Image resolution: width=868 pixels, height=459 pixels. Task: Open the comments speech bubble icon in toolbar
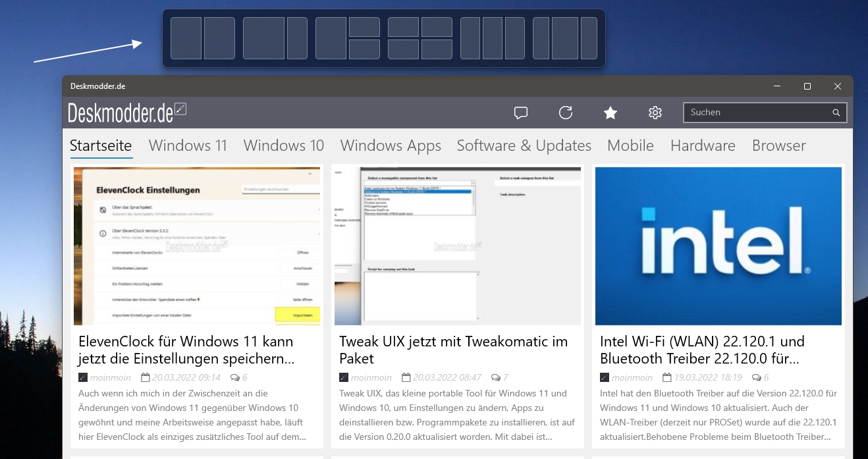click(521, 113)
